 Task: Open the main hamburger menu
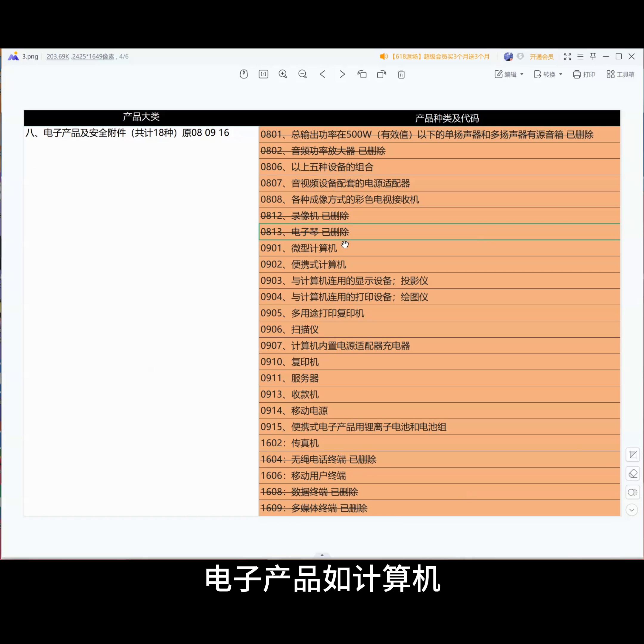tap(580, 56)
